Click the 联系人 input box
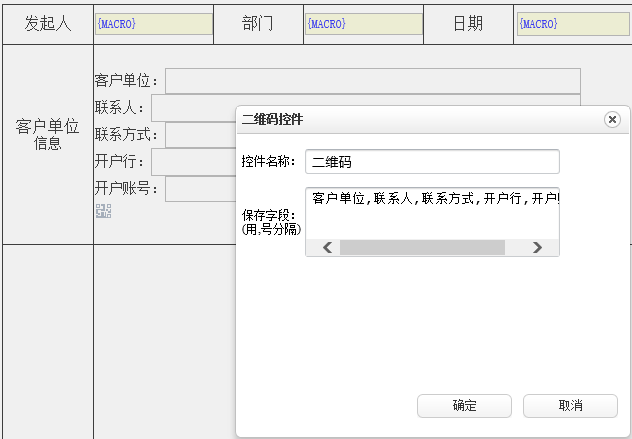Image resolution: width=632 pixels, height=439 pixels. pyautogui.click(x=192, y=108)
